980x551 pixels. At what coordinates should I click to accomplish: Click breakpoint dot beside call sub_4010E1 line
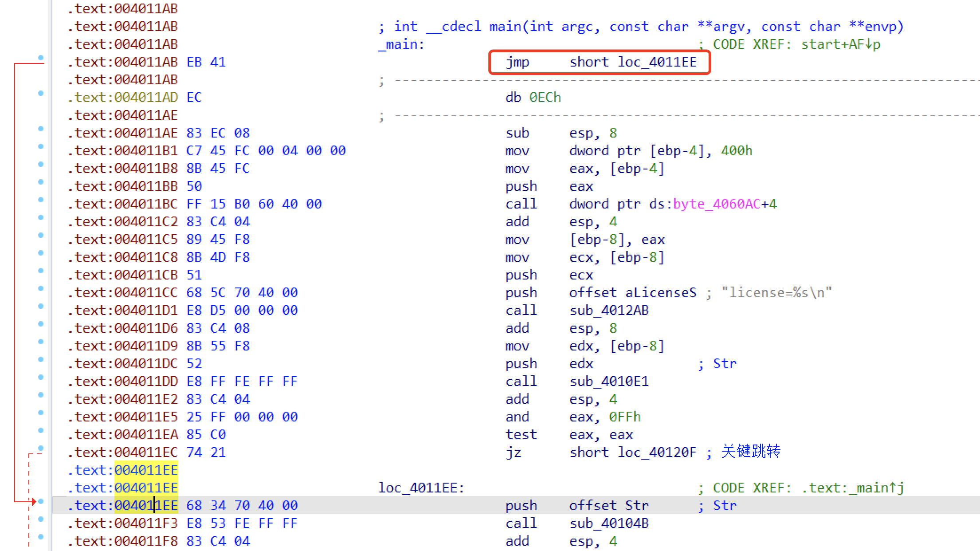pos(41,377)
